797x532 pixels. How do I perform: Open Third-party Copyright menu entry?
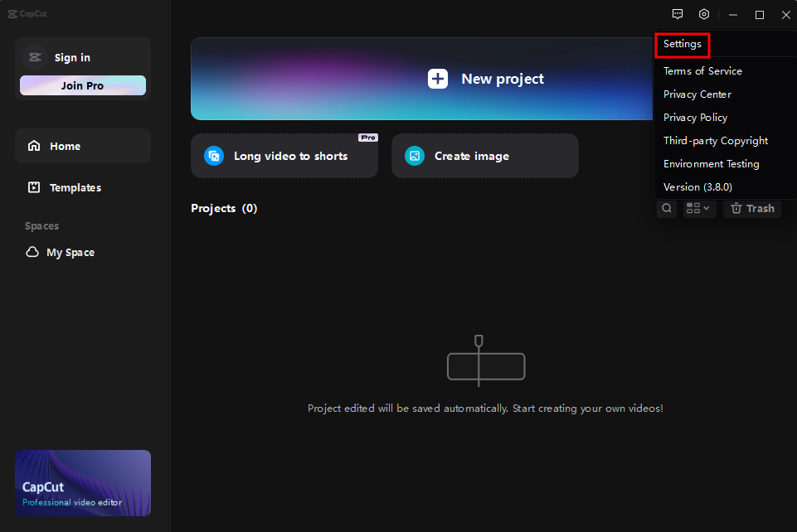(x=716, y=141)
